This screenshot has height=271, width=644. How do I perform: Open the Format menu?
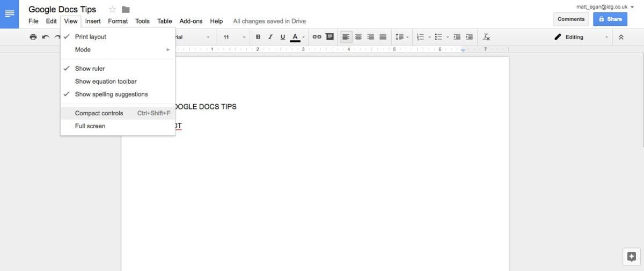pyautogui.click(x=118, y=21)
